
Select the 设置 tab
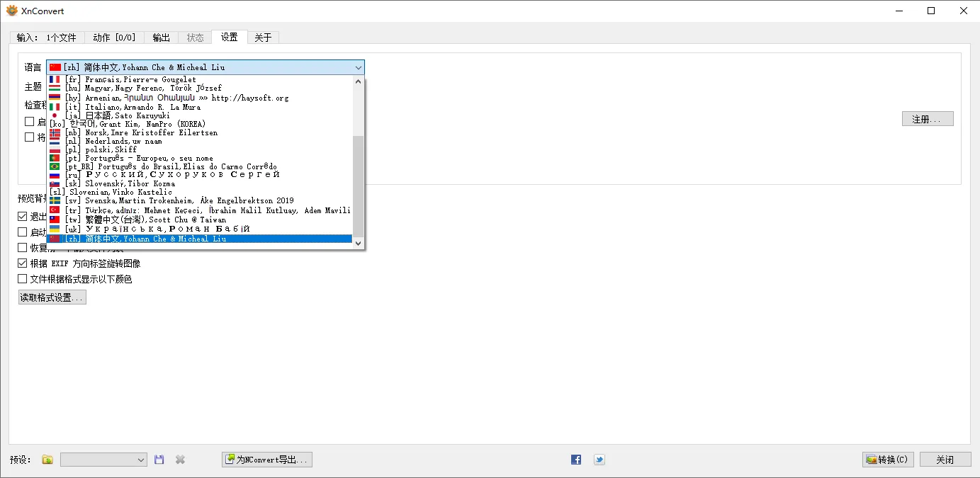229,37
